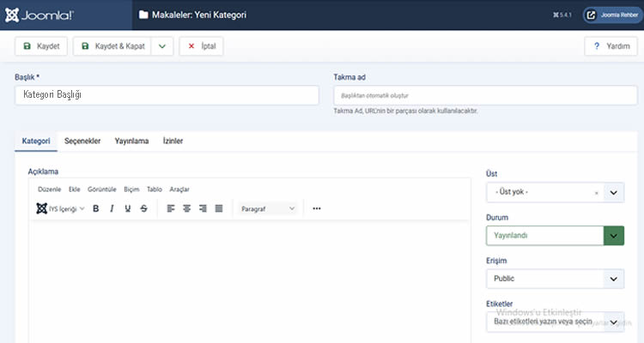Viewport: 644px width, 343px height.
Task: Click the Kaydet save button
Action: pyautogui.click(x=41, y=46)
